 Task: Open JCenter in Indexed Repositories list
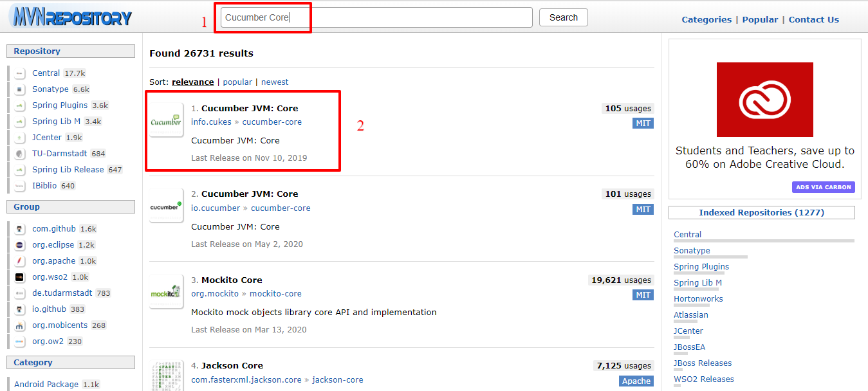[x=688, y=331]
